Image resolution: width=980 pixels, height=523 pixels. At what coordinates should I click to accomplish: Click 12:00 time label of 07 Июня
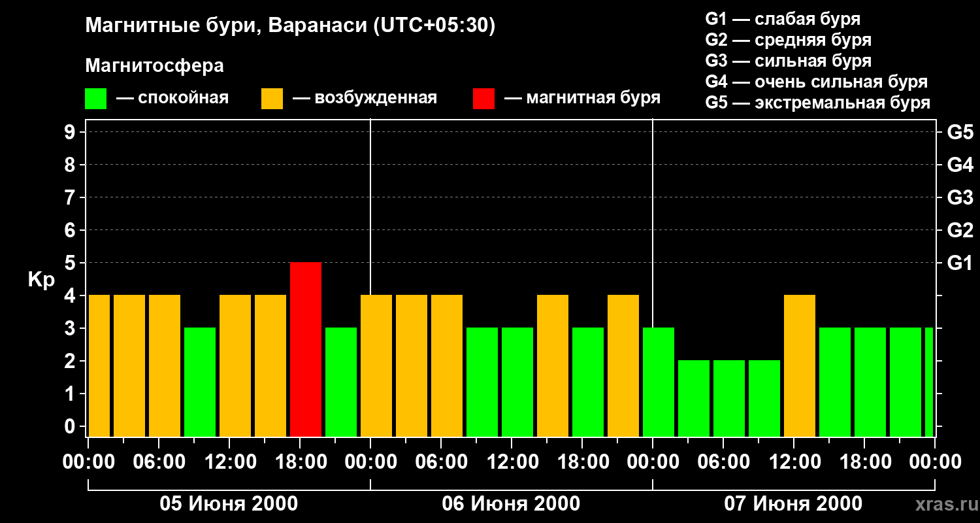point(794,462)
